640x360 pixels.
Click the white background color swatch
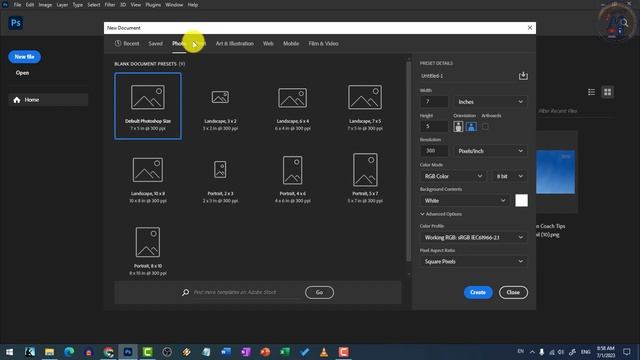click(521, 200)
